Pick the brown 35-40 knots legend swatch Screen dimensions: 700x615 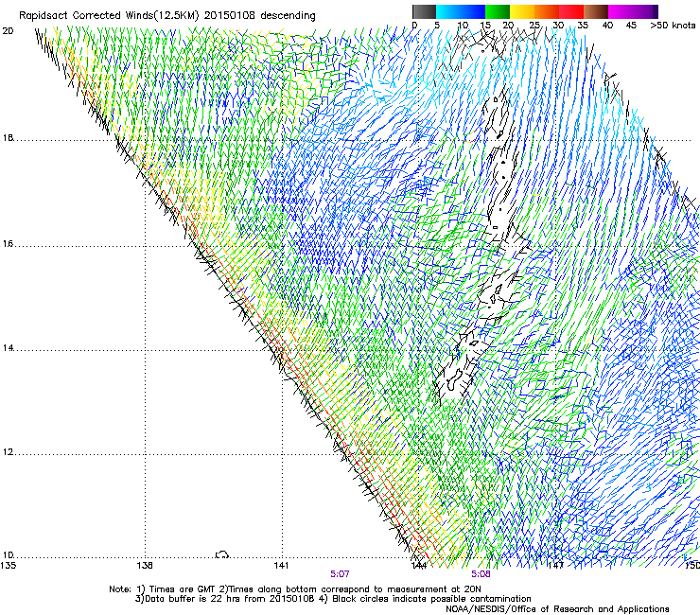tap(596, 11)
